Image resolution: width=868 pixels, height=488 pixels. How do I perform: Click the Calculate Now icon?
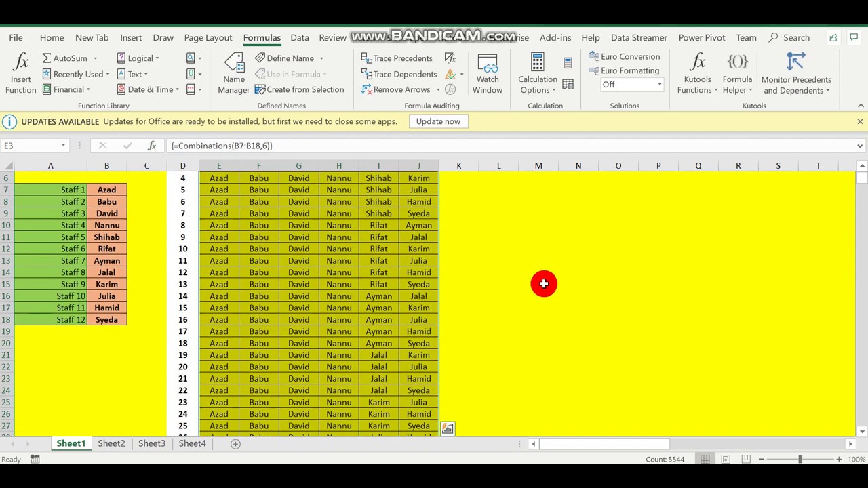click(x=568, y=63)
